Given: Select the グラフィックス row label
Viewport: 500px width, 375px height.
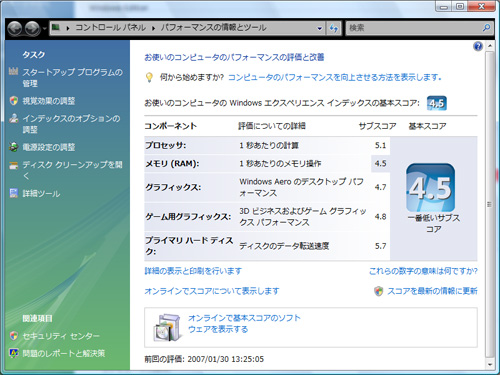Looking at the screenshot, I should 173,187.
